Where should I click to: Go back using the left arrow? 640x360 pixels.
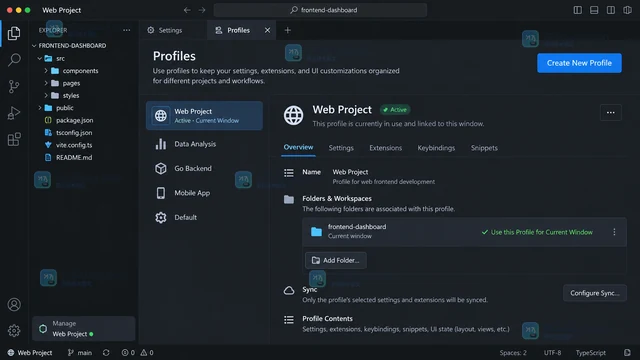[x=187, y=10]
